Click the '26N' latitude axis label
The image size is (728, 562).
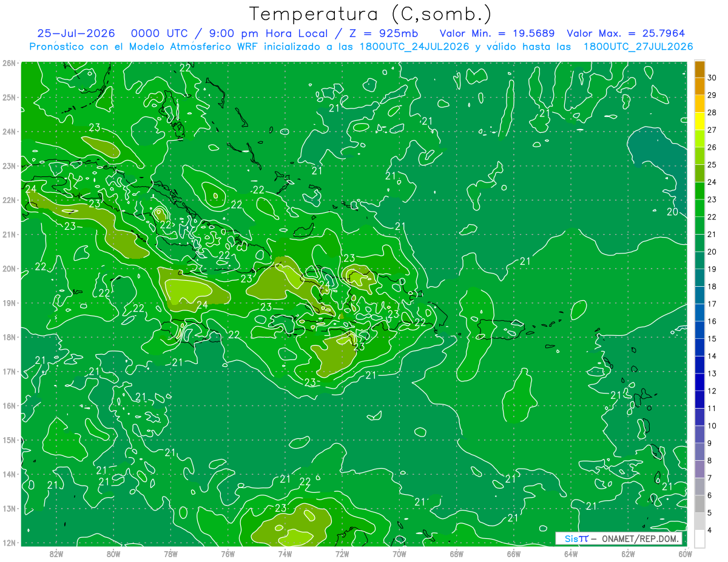(8, 63)
